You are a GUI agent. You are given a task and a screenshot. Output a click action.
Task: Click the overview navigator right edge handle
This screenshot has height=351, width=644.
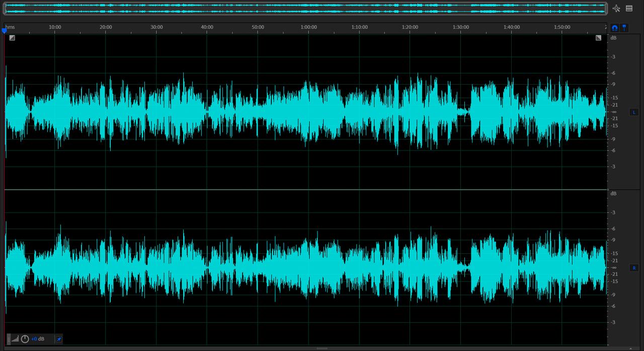pos(606,8)
